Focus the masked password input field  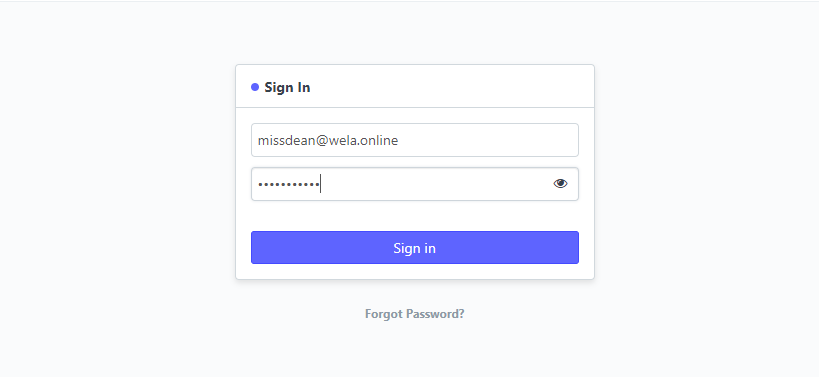coord(415,184)
